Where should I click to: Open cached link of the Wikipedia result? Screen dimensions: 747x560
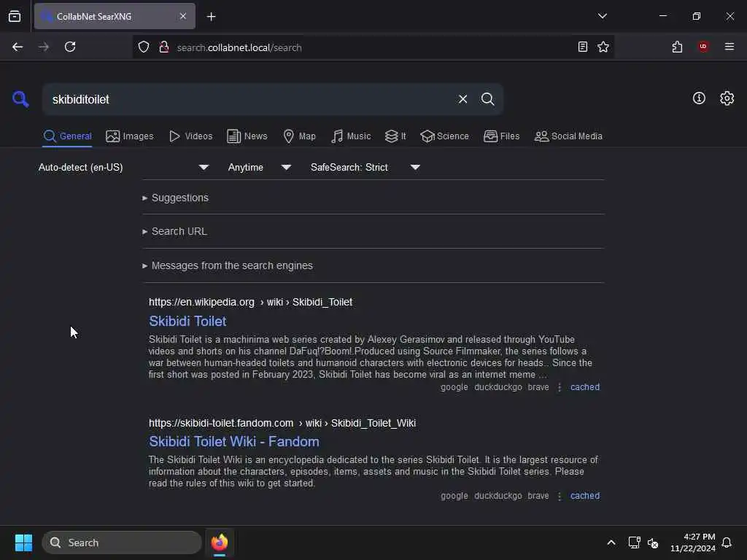tap(585, 387)
